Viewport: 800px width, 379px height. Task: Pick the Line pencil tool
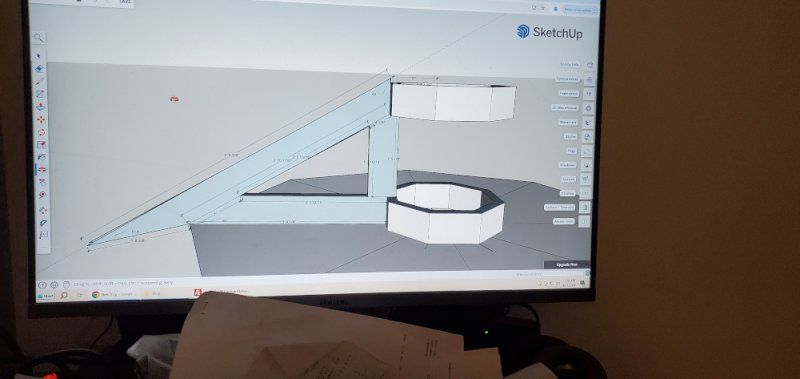[x=40, y=81]
